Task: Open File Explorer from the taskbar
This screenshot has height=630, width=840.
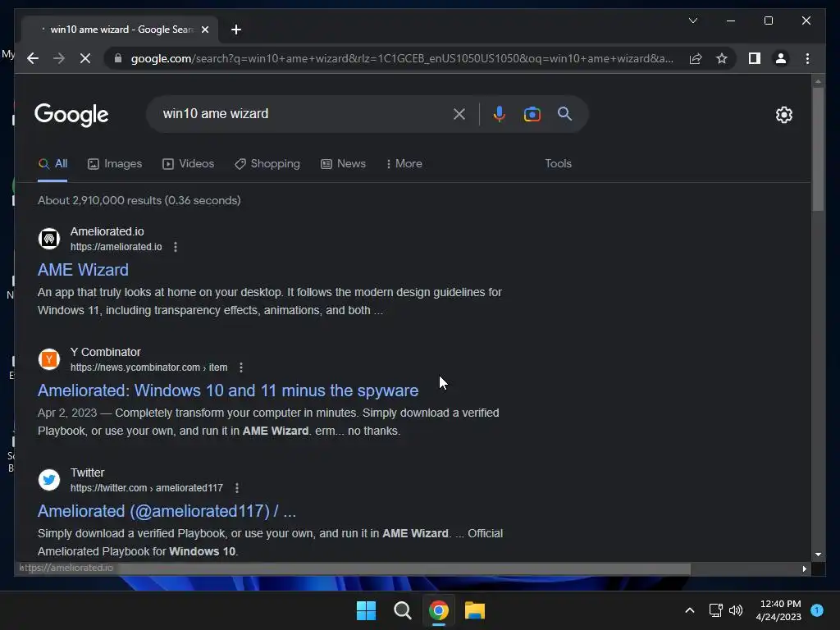Action: 475,610
